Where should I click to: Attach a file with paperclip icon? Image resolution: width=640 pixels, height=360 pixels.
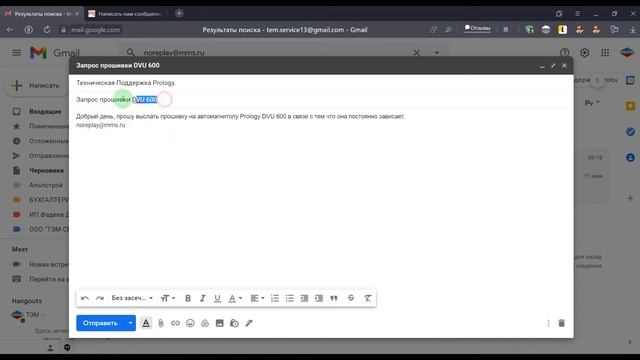coord(161,323)
